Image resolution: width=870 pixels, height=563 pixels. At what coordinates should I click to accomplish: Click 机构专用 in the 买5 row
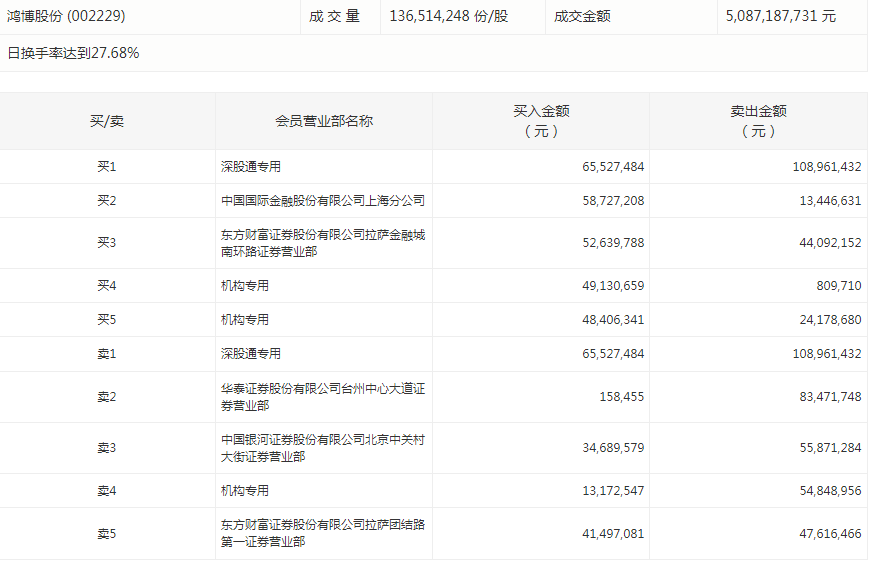(x=245, y=319)
